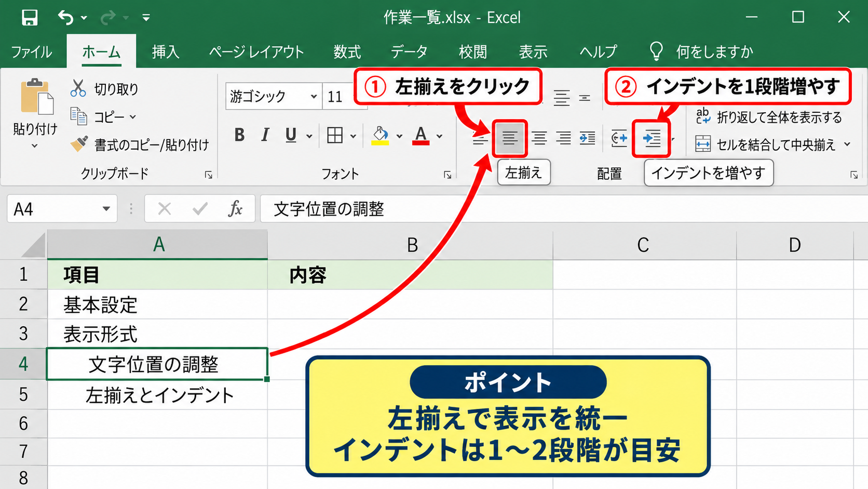
Task: Select column B header
Action: pyautogui.click(x=411, y=244)
